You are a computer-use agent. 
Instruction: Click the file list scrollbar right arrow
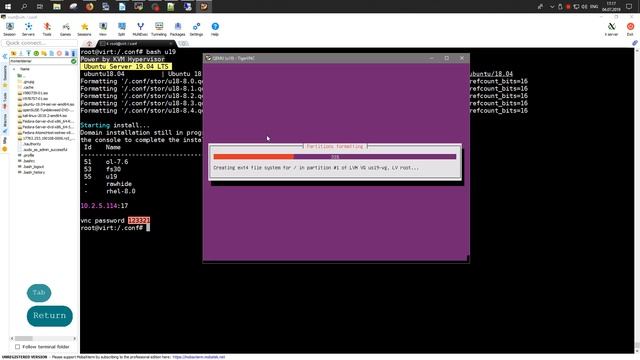tap(75, 338)
